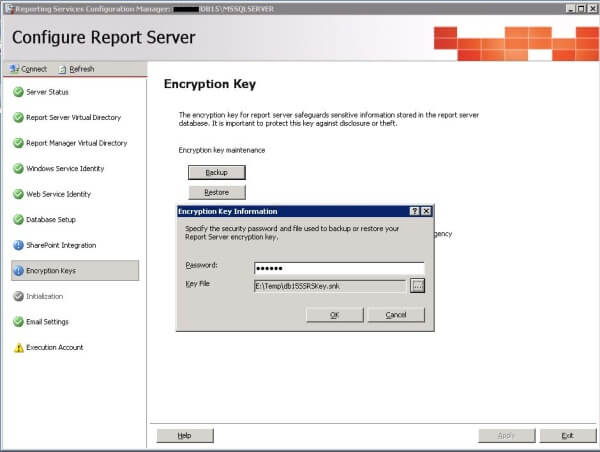The width and height of the screenshot is (600, 452).
Task: Click the green check beside Database Setup
Action: 18,220
